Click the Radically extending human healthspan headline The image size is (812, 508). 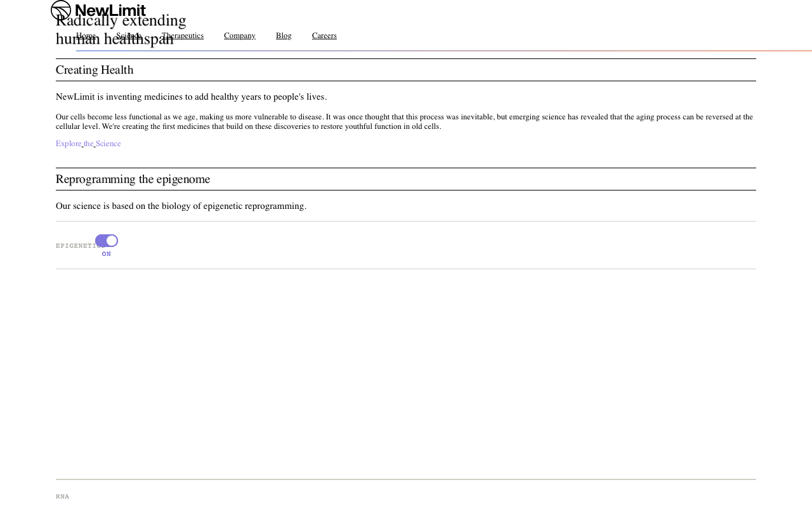121,29
